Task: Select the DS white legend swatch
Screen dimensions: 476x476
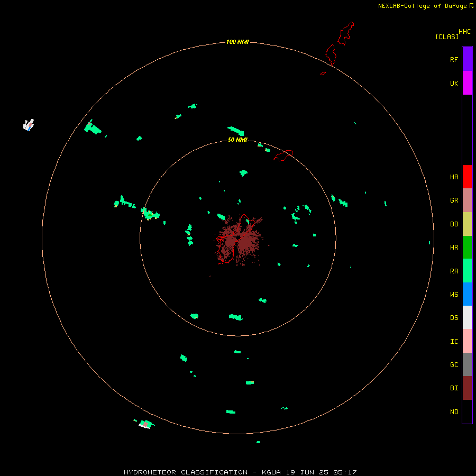Action: point(467,317)
